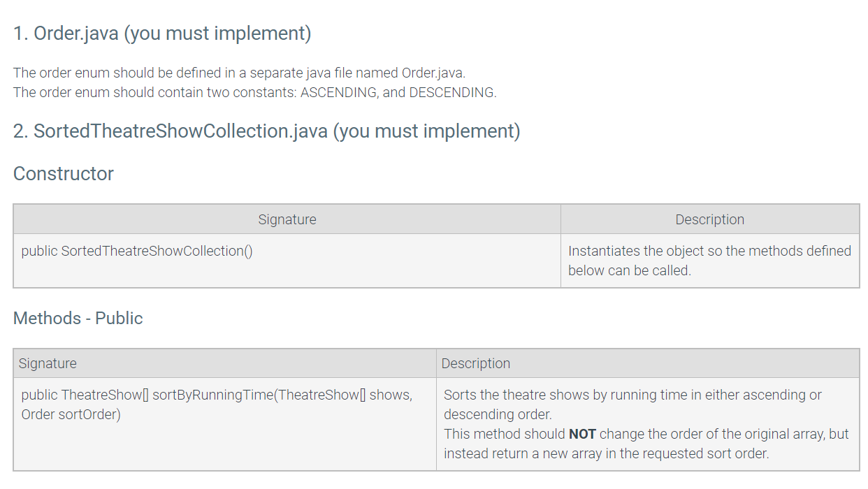The height and width of the screenshot is (489, 868).
Task: Click the "public SortedTheatreShowCollection()" signature cell
Action: 137,251
